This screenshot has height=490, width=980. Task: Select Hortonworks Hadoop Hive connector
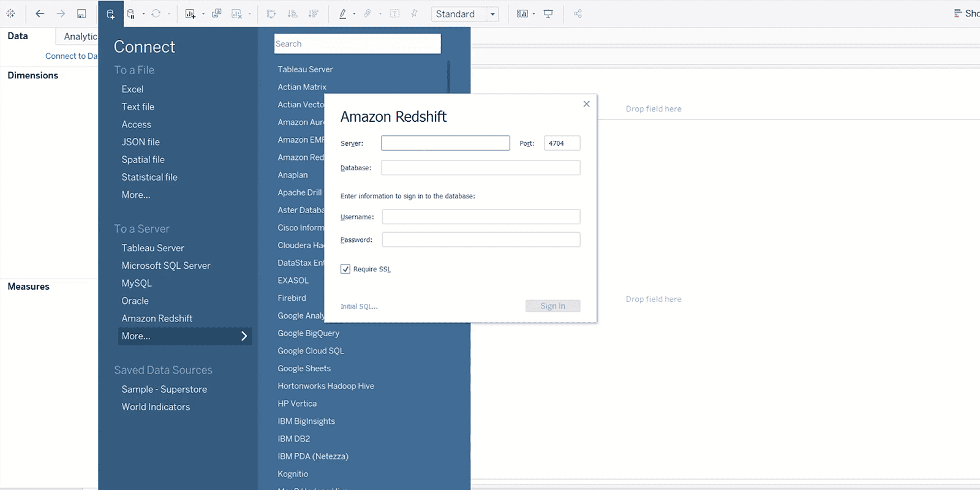326,386
